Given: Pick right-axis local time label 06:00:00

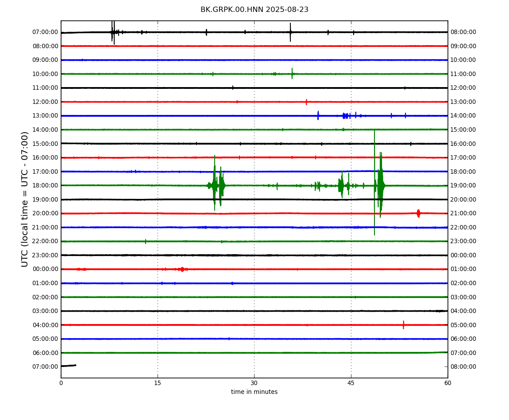Looking at the screenshot, I should (463, 339).
